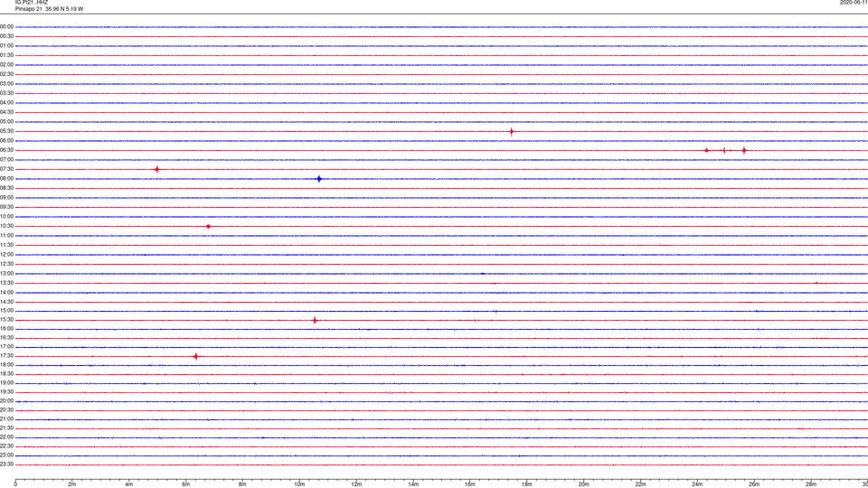Click the '22m' tick on the time axis
This screenshot has width=868, height=488.
click(640, 484)
